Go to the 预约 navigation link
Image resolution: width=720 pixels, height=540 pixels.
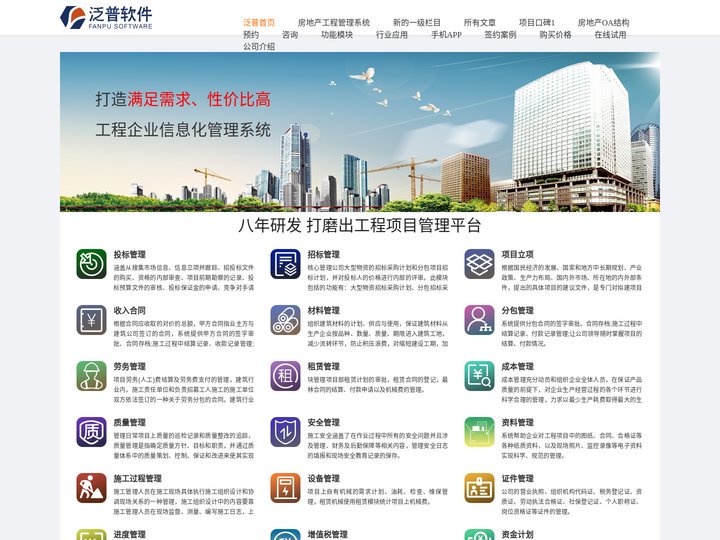pos(251,34)
